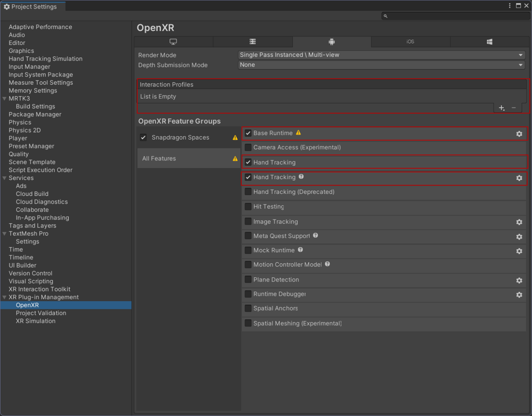
Task: Enable the Image Tracking feature
Action: point(248,221)
